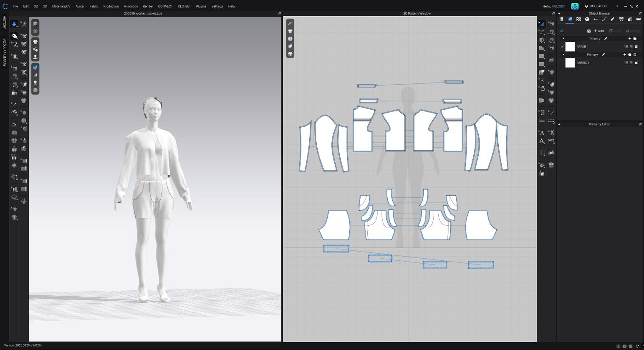Toggle the blue garment display icon in 3D view
Screen dimensions: 644x350
tap(35, 67)
